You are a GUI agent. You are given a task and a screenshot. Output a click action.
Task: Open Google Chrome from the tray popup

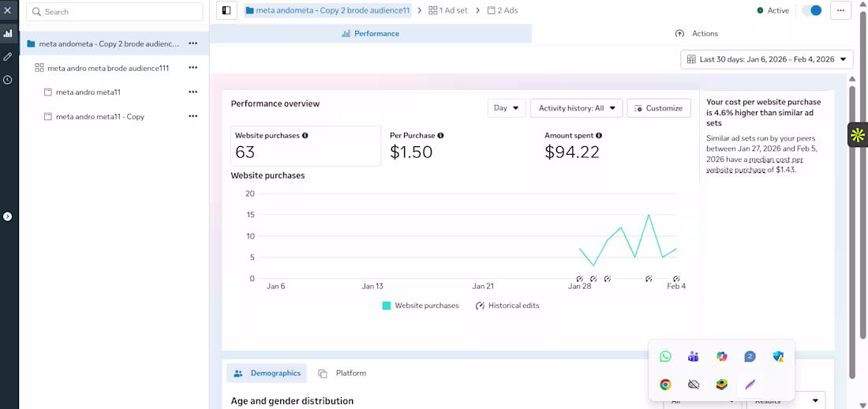665,385
